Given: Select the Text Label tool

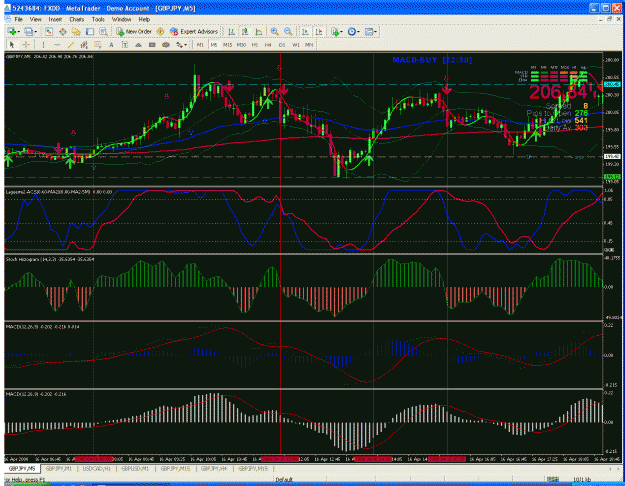Looking at the screenshot, I should click(125, 45).
